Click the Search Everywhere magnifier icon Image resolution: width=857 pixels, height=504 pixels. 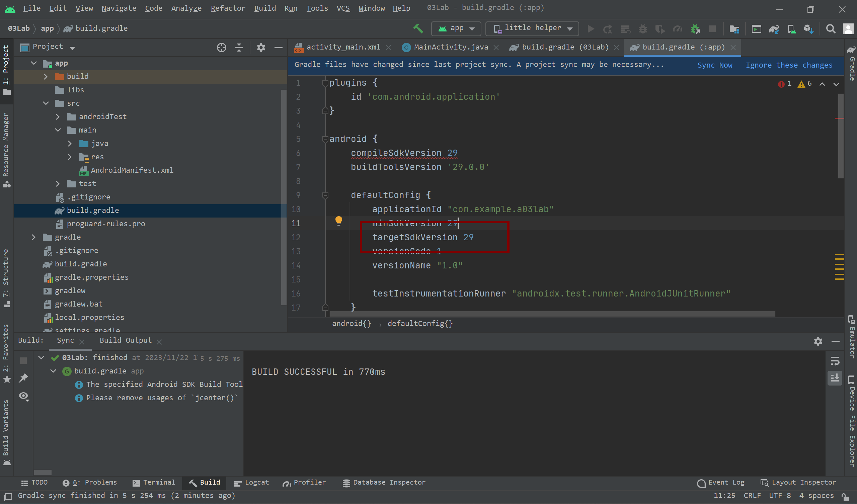pyautogui.click(x=831, y=29)
